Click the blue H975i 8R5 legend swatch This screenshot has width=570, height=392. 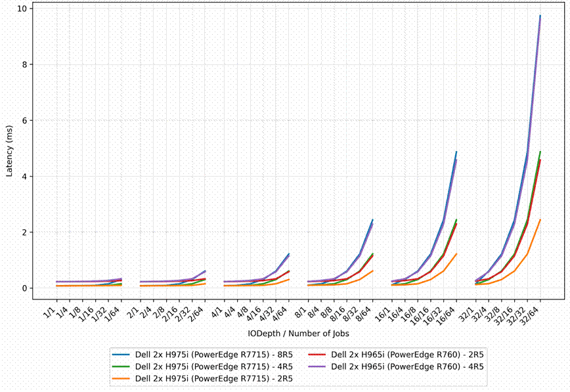click(x=121, y=355)
